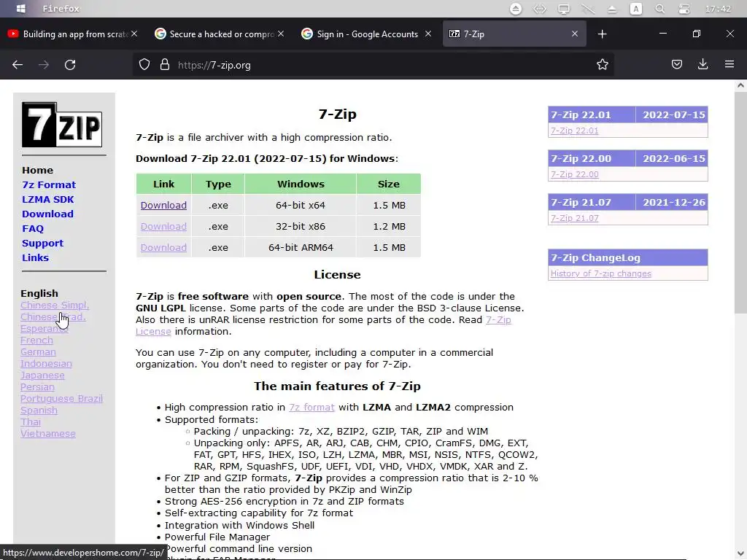The height and width of the screenshot is (560, 747).
Task: Click the browser back arrow
Action: point(18,65)
